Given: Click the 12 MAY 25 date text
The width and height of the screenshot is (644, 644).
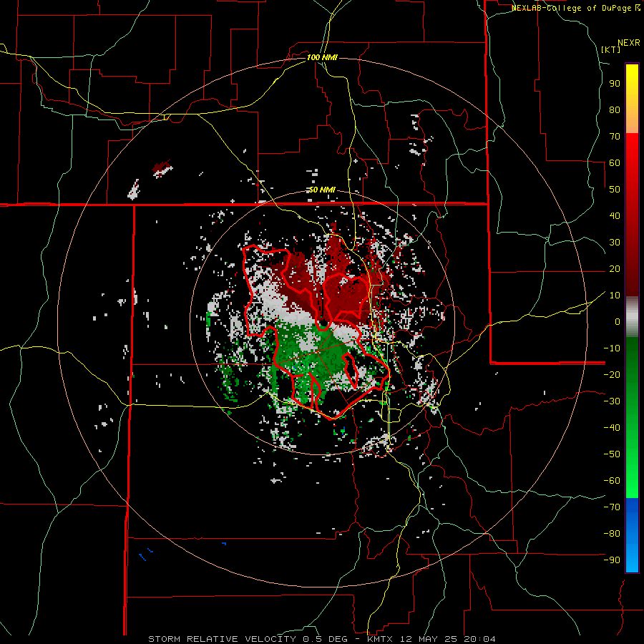Looking at the screenshot, I should [429, 639].
